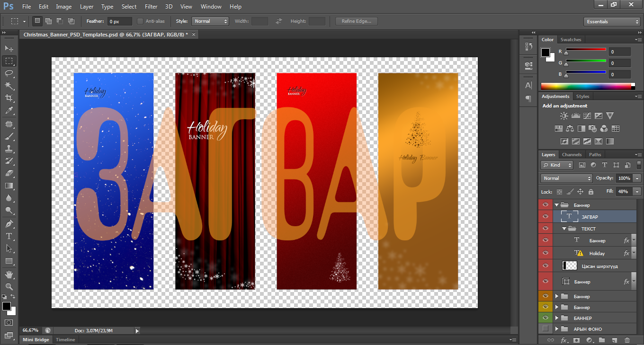This screenshot has height=345, width=644.
Task: Open the Essentials workspace dropdown
Action: 612,22
